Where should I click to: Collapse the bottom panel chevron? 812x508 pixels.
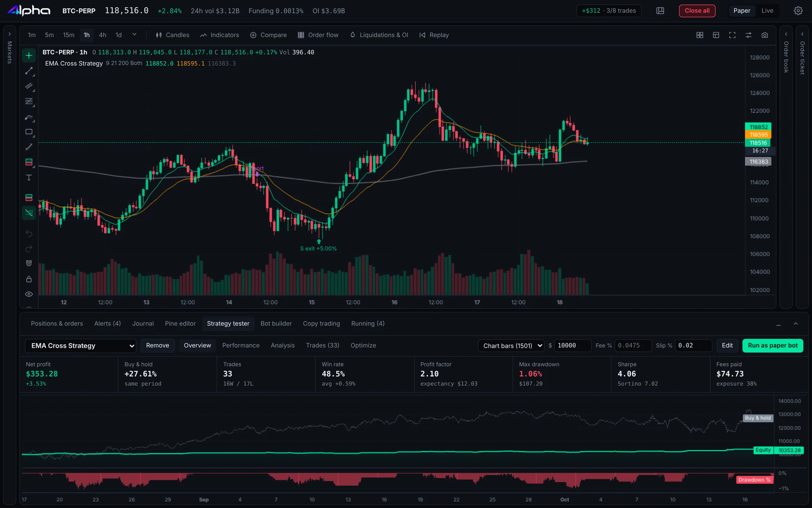point(796,324)
